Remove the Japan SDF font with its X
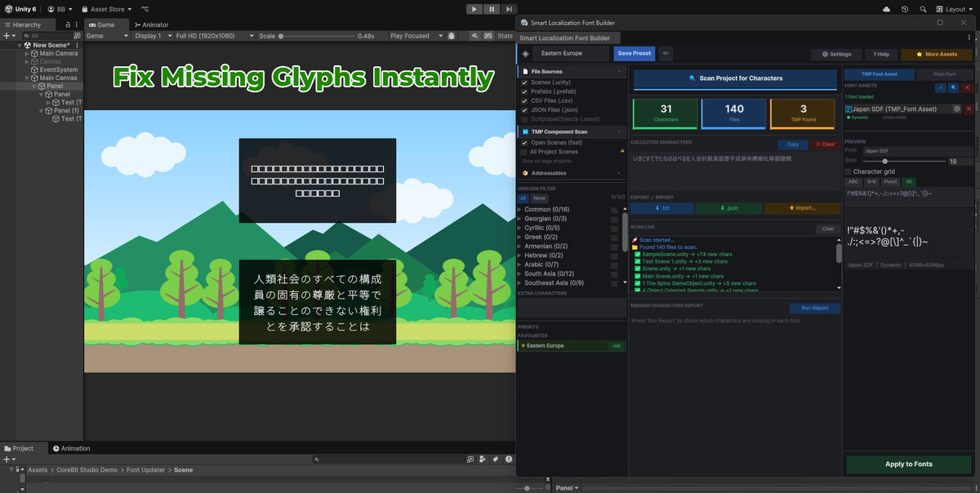Image resolution: width=980 pixels, height=493 pixels. [x=969, y=109]
